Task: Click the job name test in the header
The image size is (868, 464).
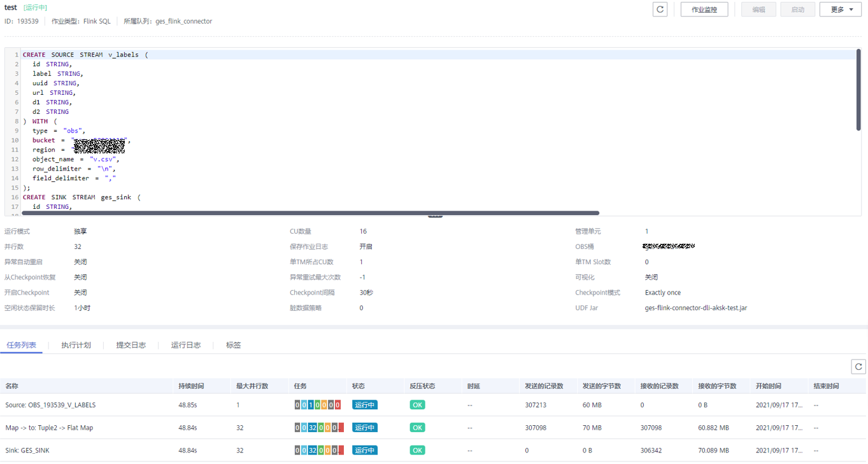Action: point(11,8)
